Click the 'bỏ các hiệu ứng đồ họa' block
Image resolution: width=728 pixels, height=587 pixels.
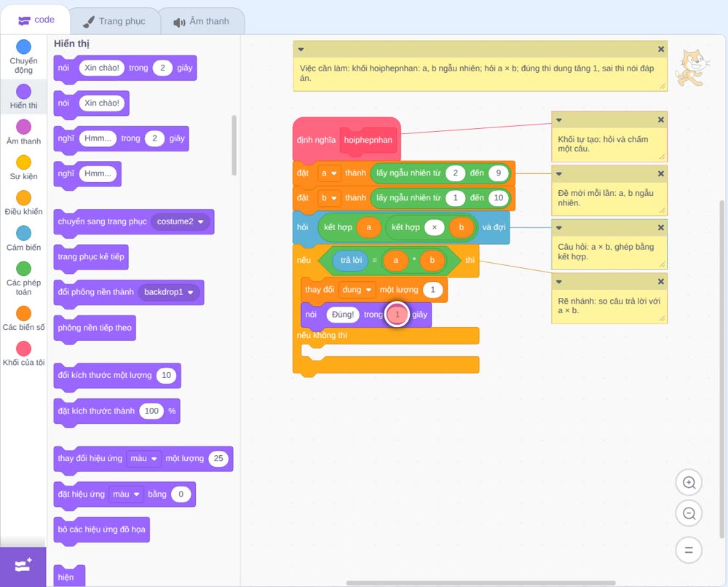point(102,529)
